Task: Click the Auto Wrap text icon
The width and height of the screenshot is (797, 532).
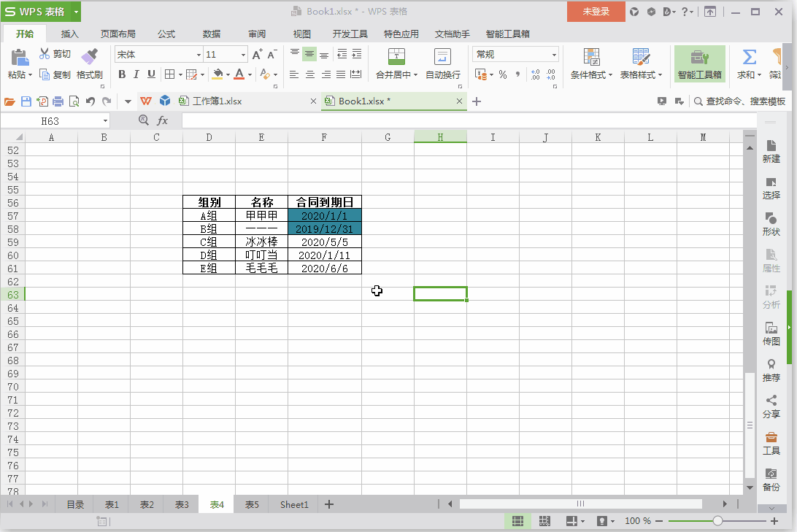Action: pyautogui.click(x=442, y=57)
